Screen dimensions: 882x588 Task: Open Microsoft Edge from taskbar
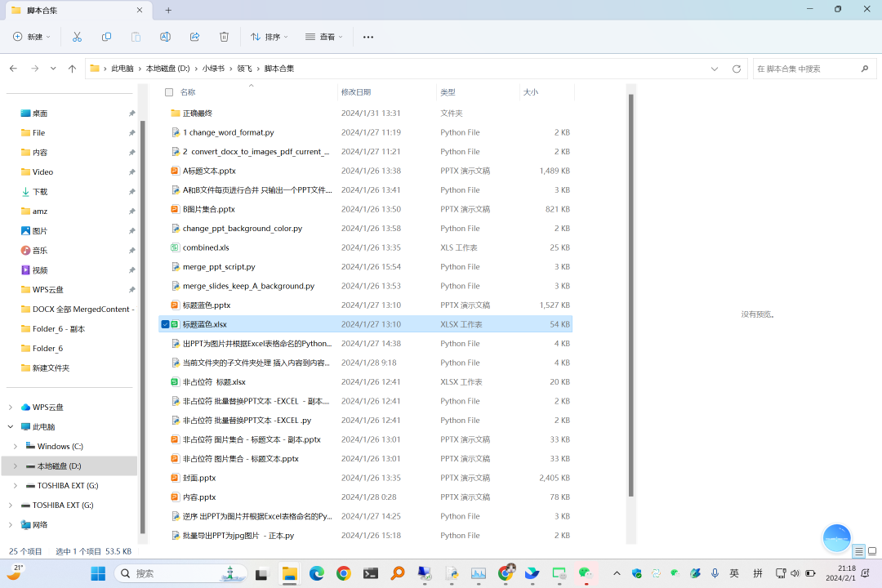coord(317,573)
